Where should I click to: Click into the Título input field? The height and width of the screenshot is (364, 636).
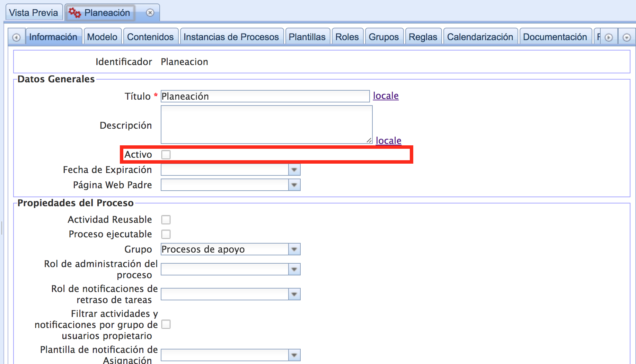(265, 96)
